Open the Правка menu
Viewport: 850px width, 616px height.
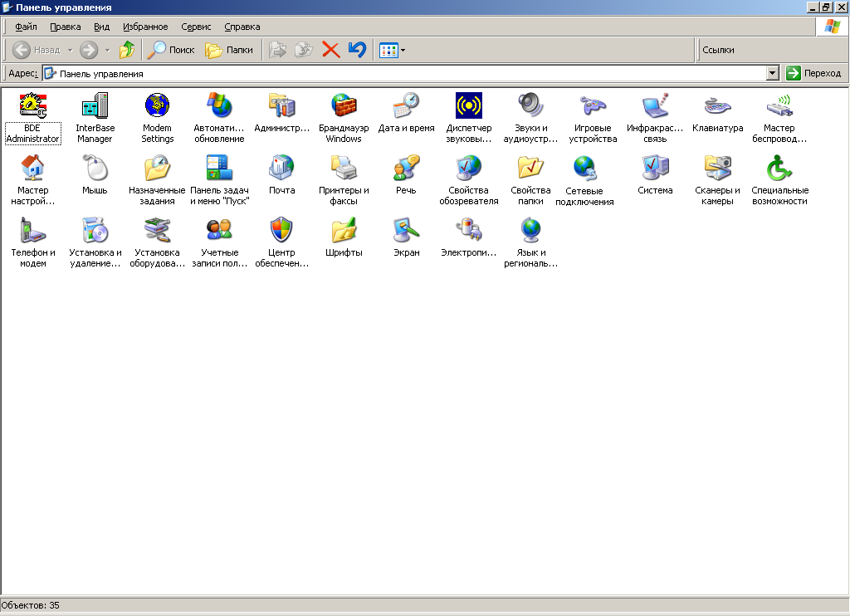pyautogui.click(x=65, y=27)
